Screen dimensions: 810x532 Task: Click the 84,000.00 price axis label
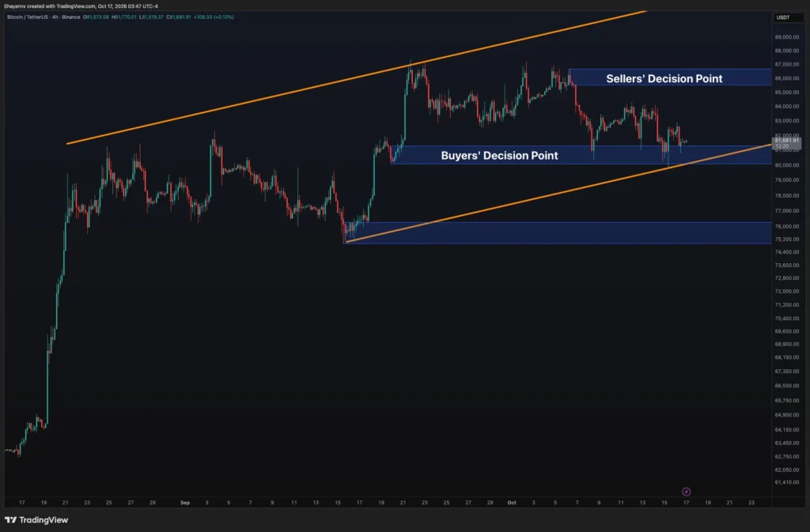787,106
